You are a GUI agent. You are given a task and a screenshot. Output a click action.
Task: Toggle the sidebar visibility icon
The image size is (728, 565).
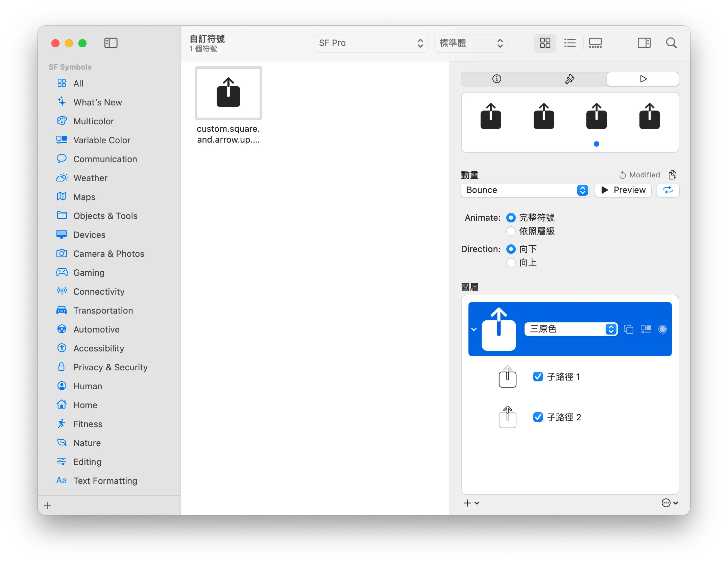(111, 43)
